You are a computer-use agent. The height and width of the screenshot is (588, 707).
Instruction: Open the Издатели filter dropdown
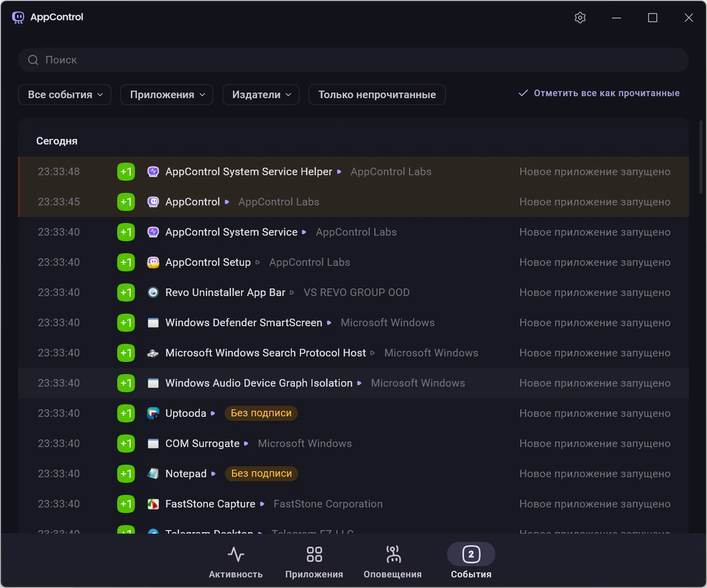click(x=261, y=94)
